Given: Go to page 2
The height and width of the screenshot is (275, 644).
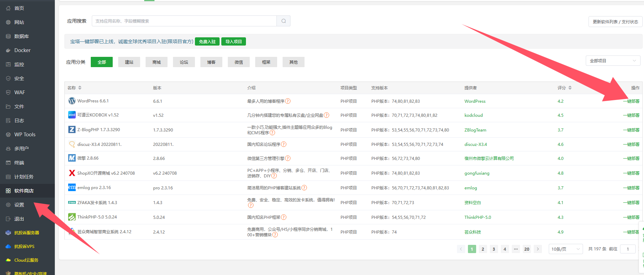Looking at the screenshot, I should coord(483,249).
